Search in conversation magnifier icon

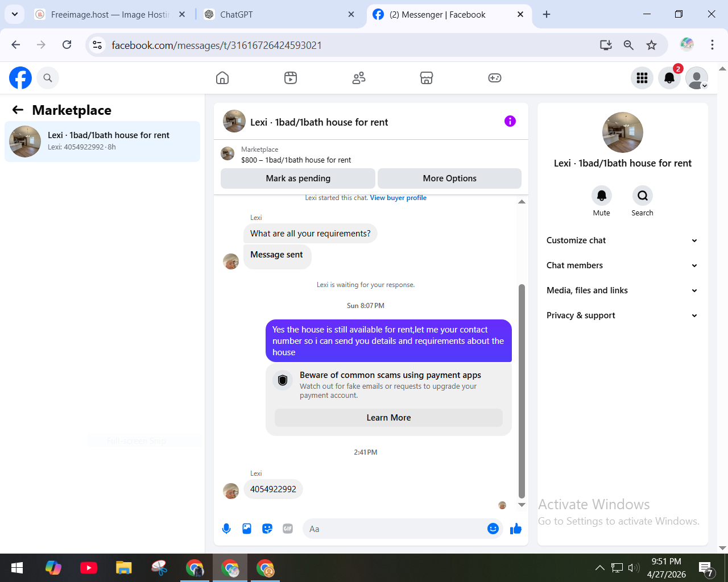pyautogui.click(x=643, y=196)
